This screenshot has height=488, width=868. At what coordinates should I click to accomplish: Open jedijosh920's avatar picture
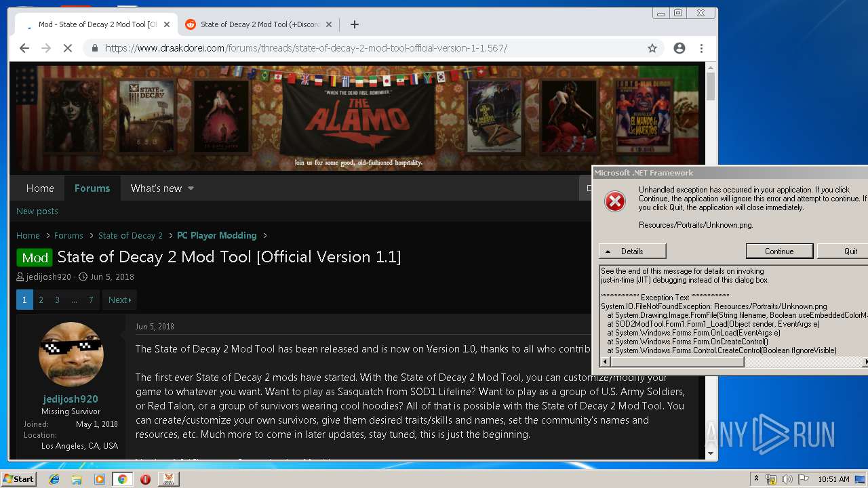tap(71, 354)
